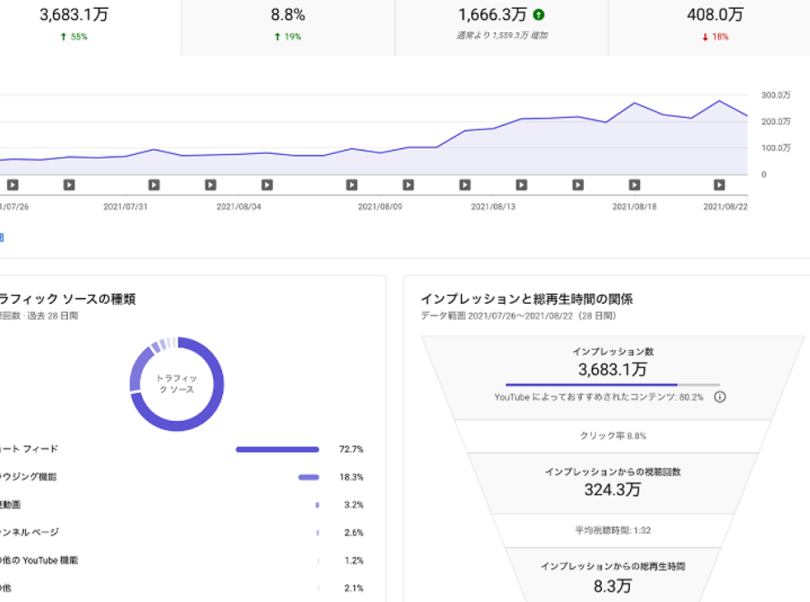This screenshot has height=602, width=810.
Task: Click the 324.3万 views from impressions value
Action: coord(613,490)
